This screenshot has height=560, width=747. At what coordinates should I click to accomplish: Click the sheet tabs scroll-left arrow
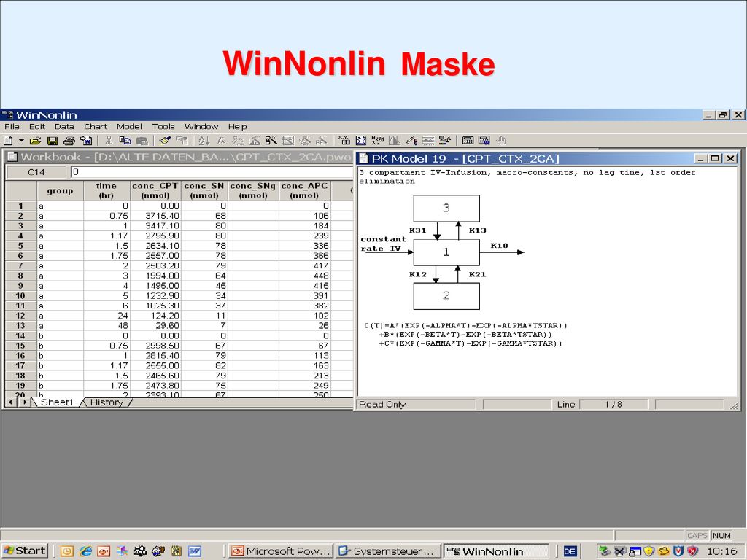(x=10, y=402)
